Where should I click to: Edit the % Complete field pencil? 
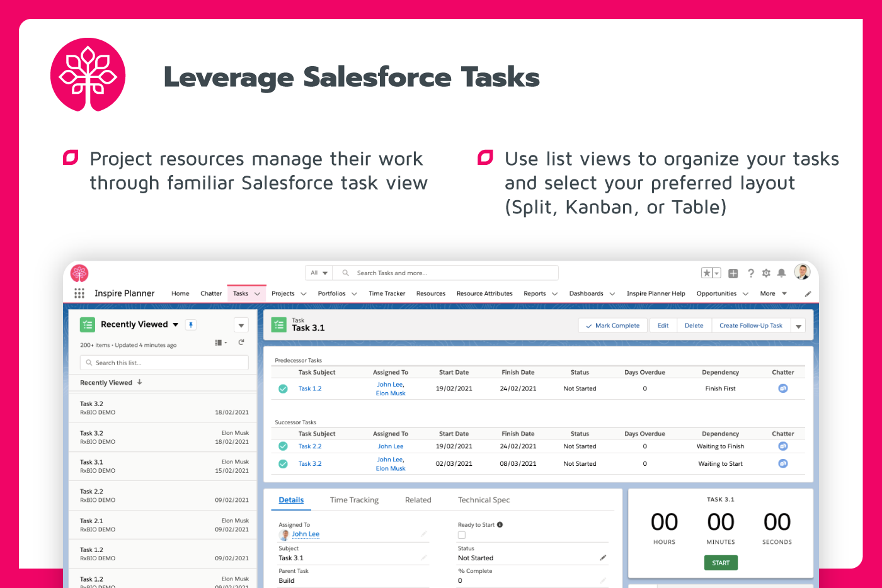[x=603, y=580]
